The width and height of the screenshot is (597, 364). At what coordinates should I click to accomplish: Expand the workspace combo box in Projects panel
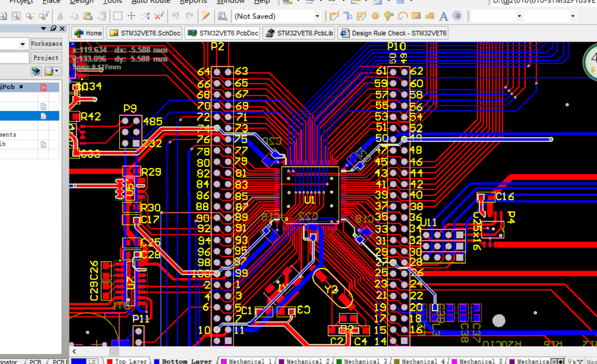point(23,44)
